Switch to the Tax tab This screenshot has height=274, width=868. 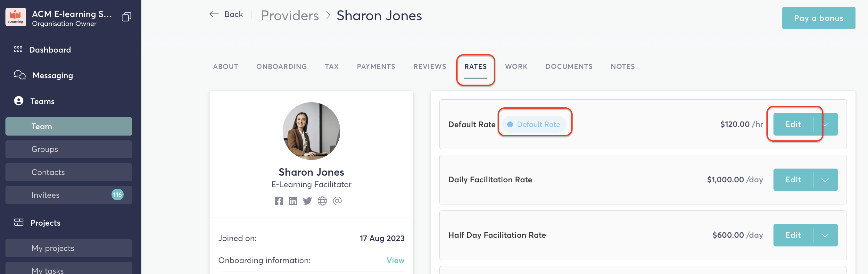332,66
